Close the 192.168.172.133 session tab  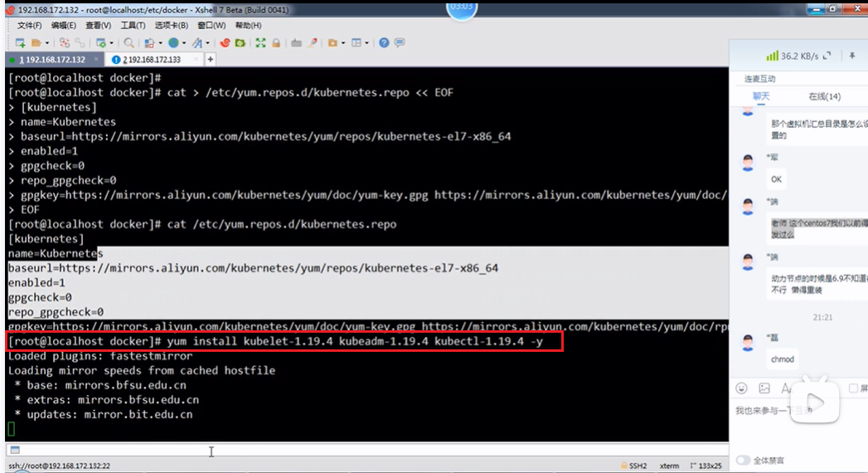coord(196,59)
